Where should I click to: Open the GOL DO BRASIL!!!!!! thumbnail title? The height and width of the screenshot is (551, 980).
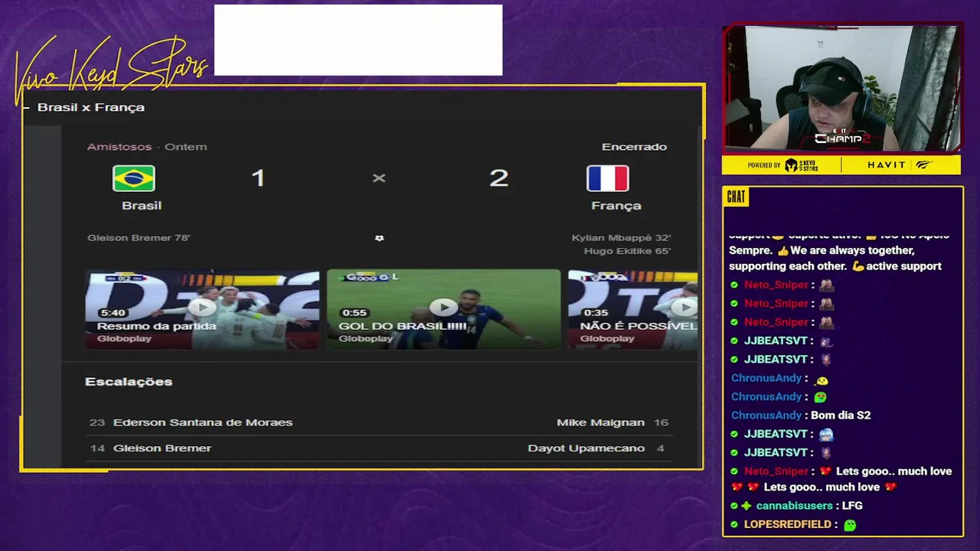(402, 326)
